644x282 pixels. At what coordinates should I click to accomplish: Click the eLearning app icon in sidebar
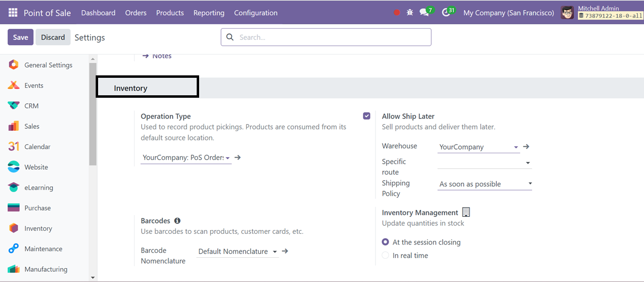(x=14, y=187)
